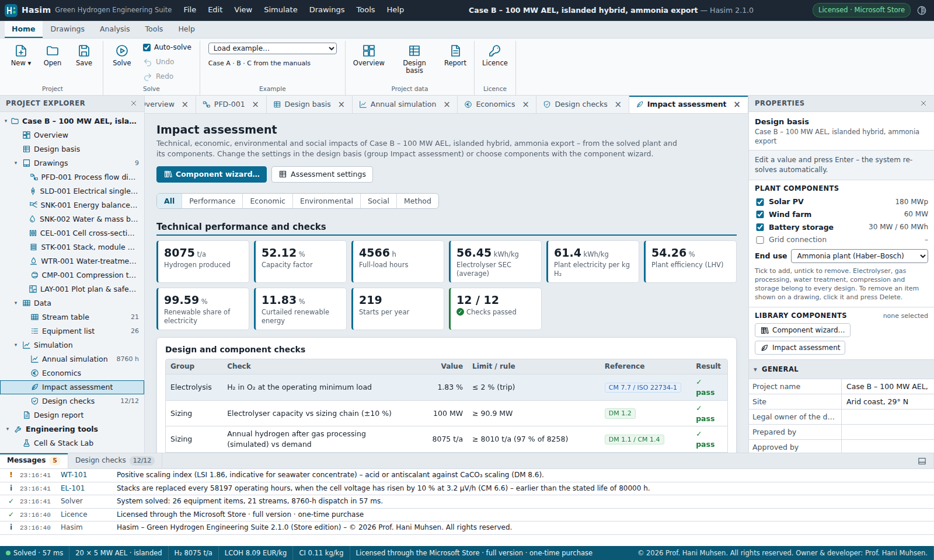Switch to the Analysis ribbon tab

(x=115, y=29)
